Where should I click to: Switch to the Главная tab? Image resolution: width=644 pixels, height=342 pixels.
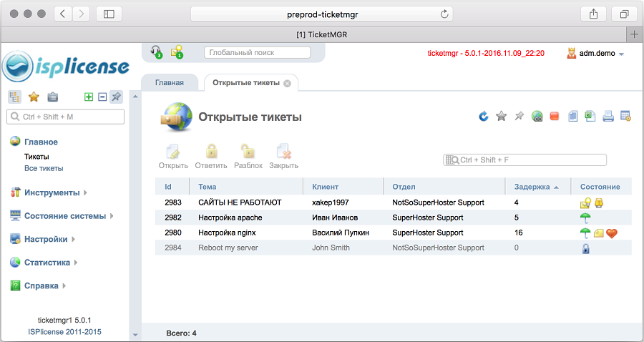click(170, 83)
